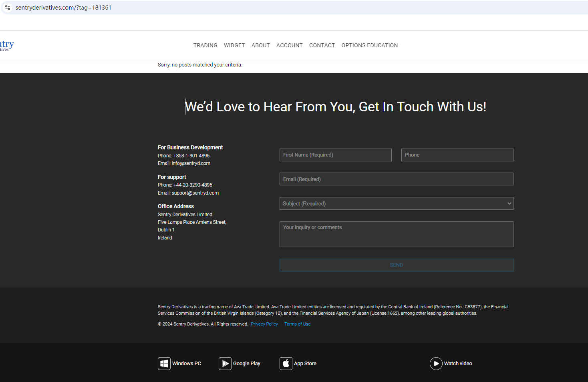
Task: Open the ACCOUNT menu
Action: coord(289,45)
